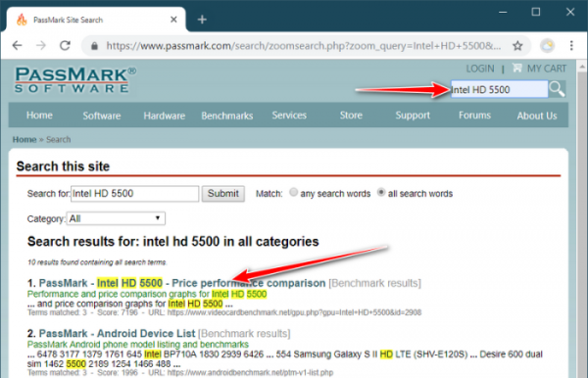This screenshot has height=378, width=588.
Task: Click 'PassMark Android phone model listing' green text
Action: tap(138, 345)
